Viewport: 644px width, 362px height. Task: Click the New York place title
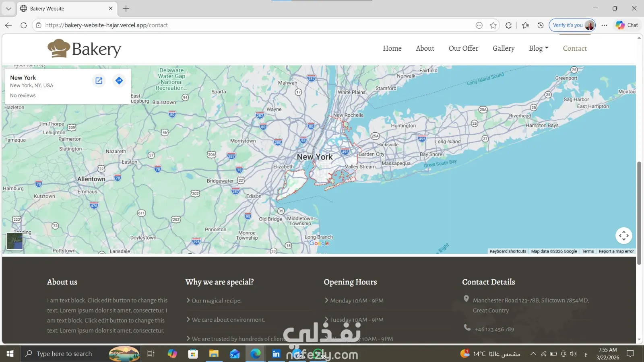[23, 78]
